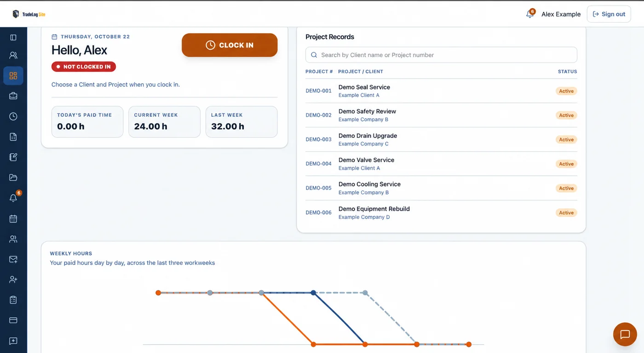
Task: Click the top-bar notification bell
Action: coord(530,14)
